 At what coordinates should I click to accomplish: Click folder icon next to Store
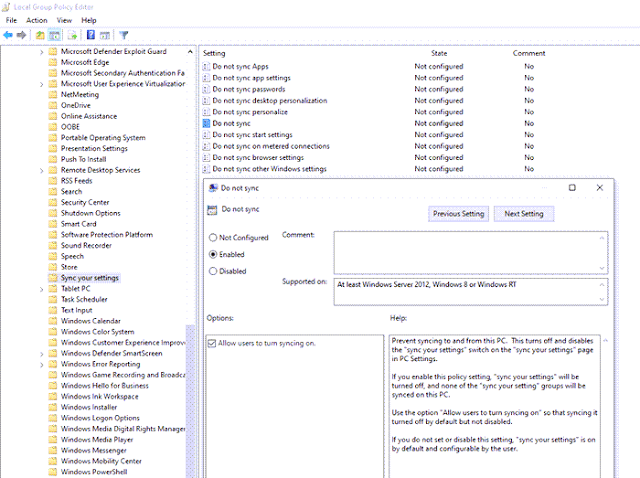[53, 267]
